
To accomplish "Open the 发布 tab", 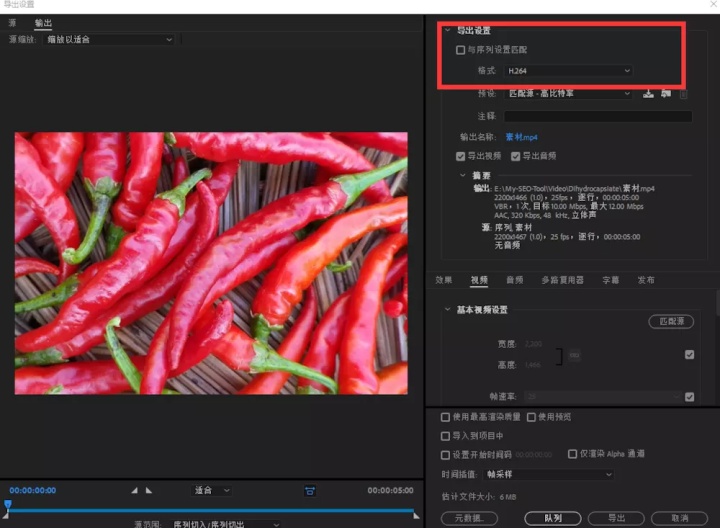I will tap(646, 280).
